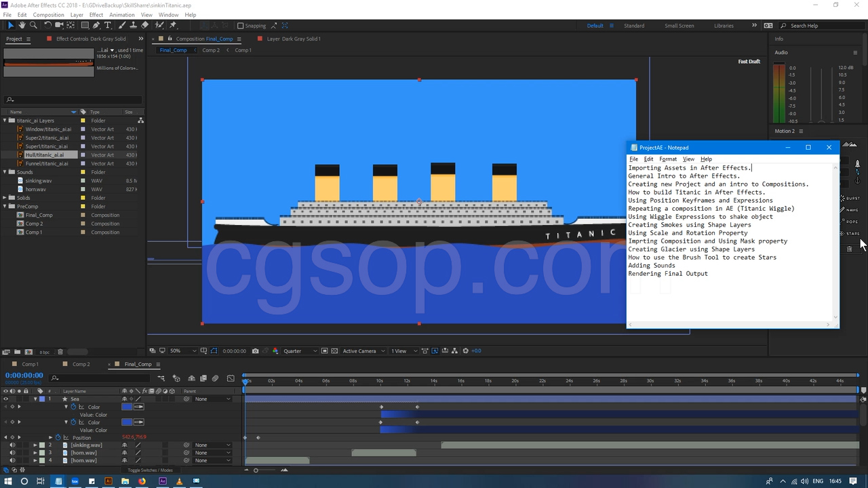This screenshot has width=868, height=488.
Task: Switch to Comp 2 timeline tab
Action: coord(81,365)
